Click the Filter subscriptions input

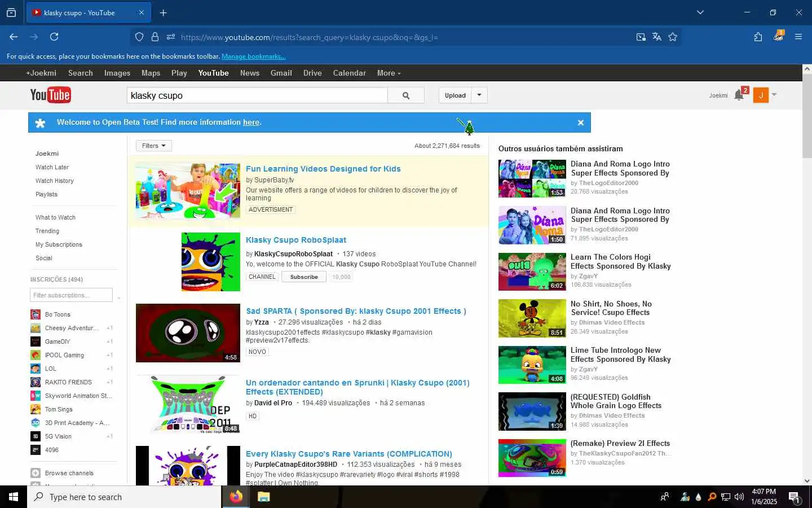tap(71, 295)
